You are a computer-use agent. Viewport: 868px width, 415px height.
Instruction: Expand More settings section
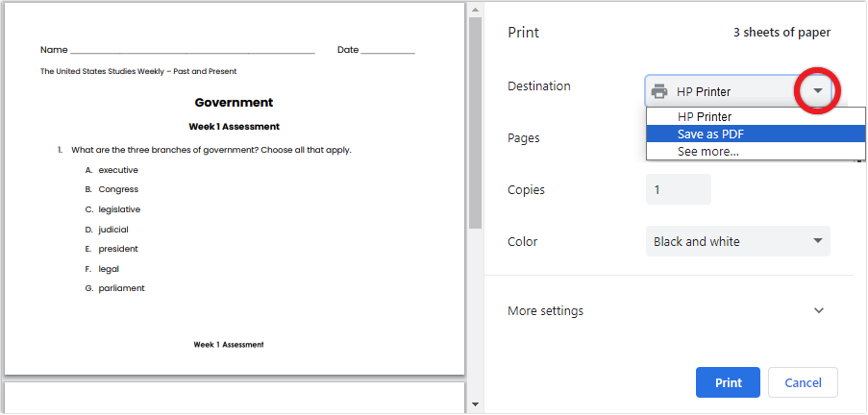(666, 310)
